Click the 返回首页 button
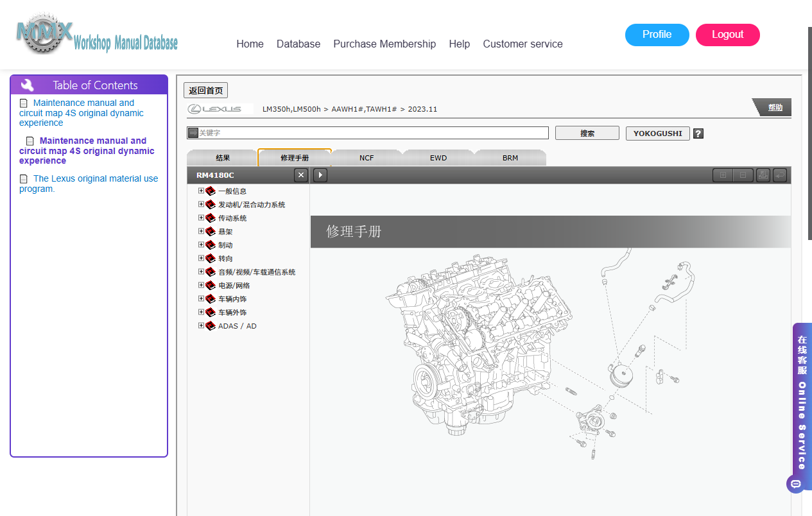Screen dimensions: 812x516 tap(206, 90)
